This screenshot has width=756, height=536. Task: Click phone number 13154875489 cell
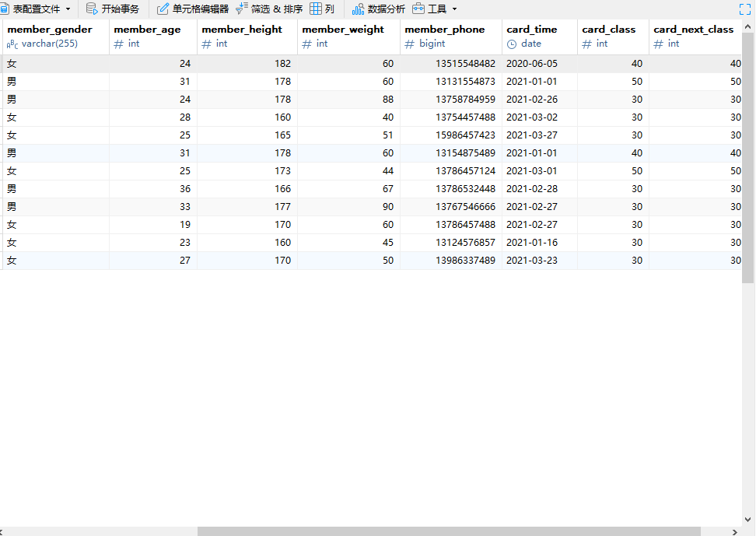(x=451, y=153)
